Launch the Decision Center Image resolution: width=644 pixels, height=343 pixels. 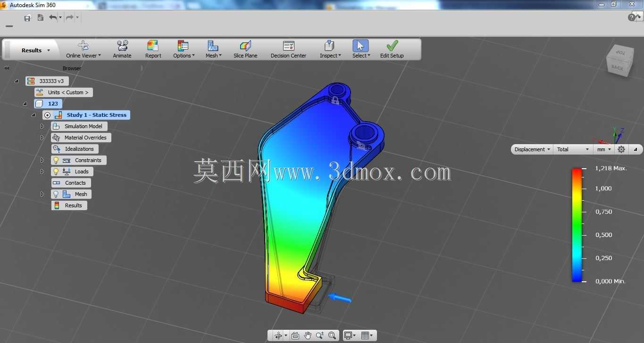(288, 49)
